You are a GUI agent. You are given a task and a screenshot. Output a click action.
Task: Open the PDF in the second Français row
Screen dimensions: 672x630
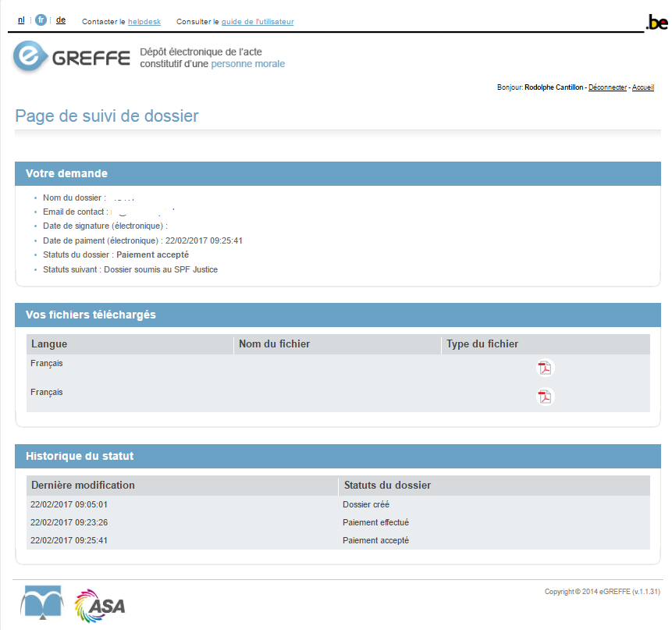(544, 397)
